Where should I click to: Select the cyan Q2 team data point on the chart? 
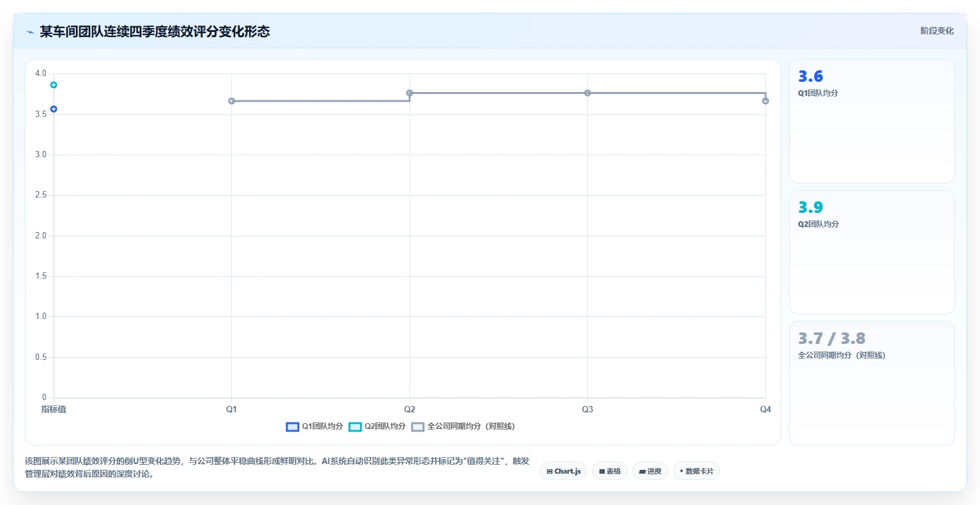pos(54,85)
